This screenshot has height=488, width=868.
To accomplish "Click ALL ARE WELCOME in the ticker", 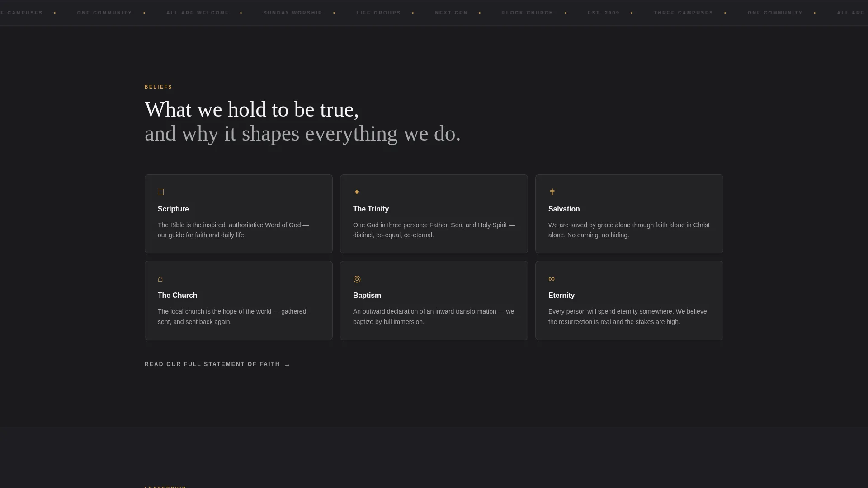I will (x=198, y=13).
